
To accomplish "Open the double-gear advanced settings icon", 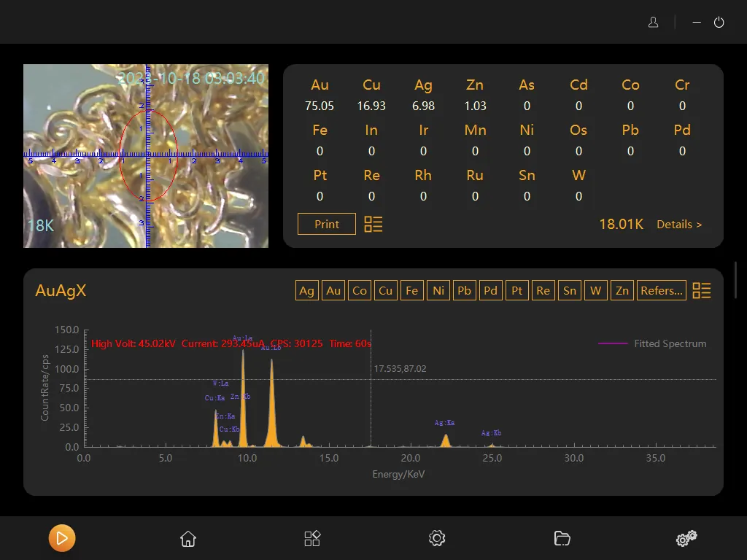I will (686, 539).
